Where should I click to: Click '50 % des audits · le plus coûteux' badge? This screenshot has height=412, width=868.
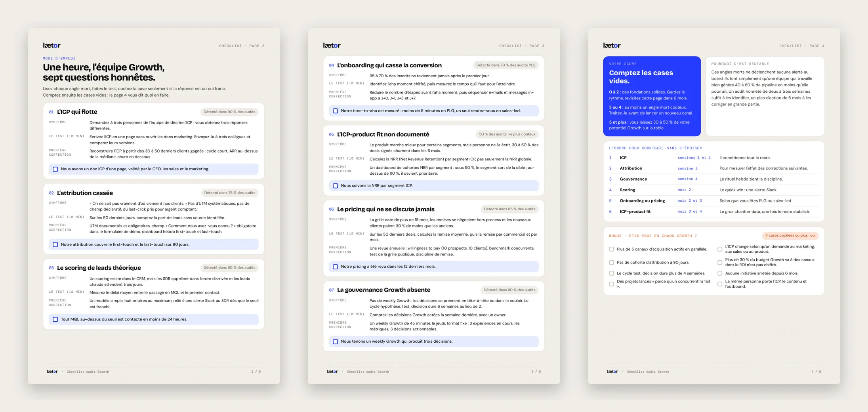[507, 134]
